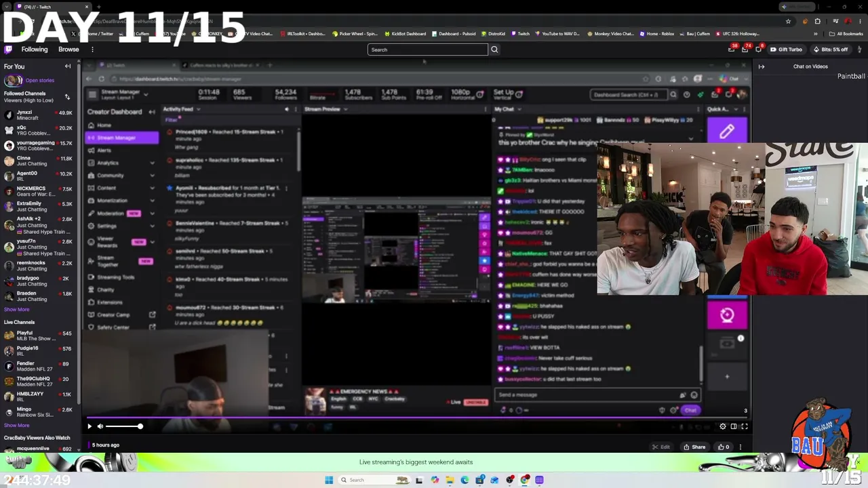Click the Windows Start button

(x=329, y=480)
